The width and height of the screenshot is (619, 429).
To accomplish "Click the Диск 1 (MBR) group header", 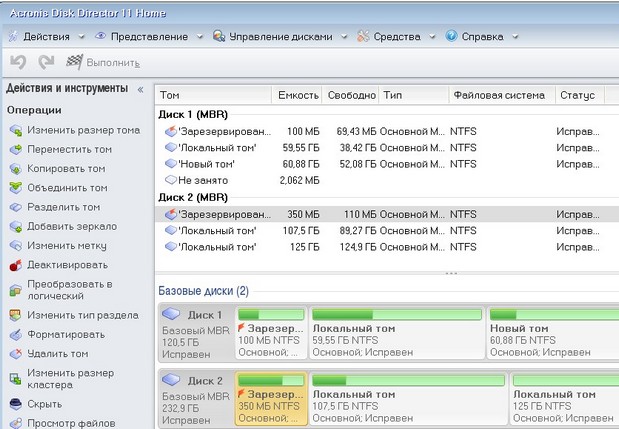I will pos(193,115).
